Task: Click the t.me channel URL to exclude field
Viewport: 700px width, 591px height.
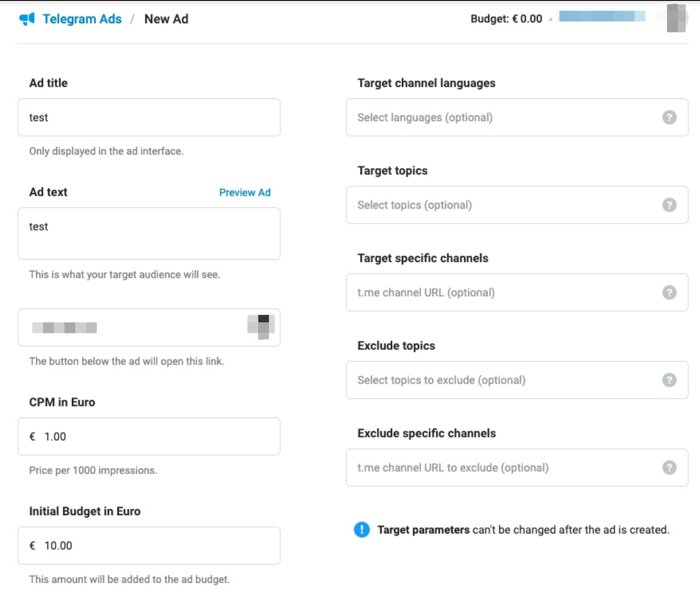Action: [x=504, y=467]
